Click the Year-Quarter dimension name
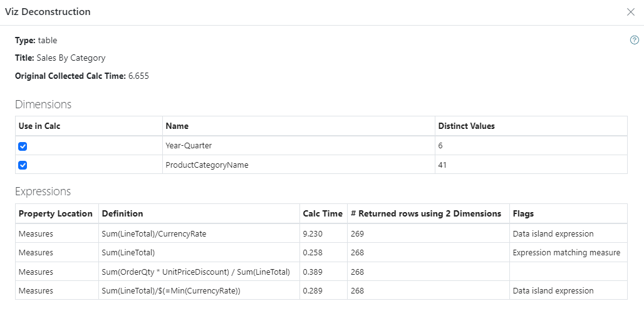The width and height of the screenshot is (644, 311). (x=188, y=145)
